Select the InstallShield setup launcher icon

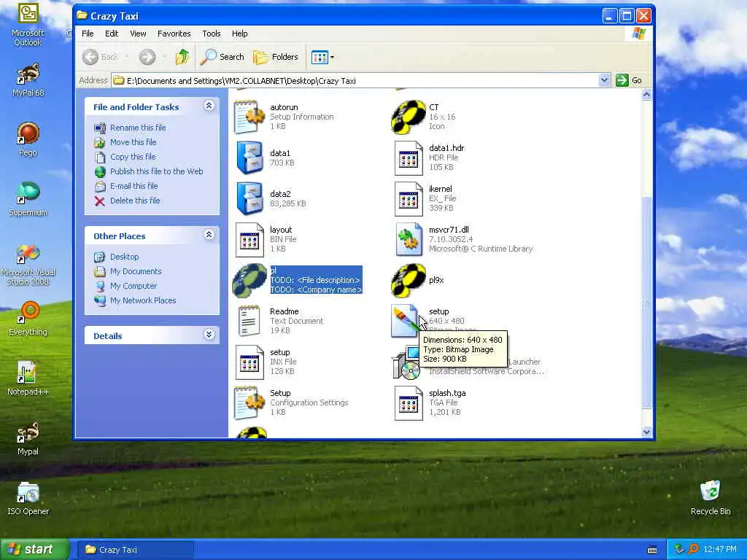[406, 363]
